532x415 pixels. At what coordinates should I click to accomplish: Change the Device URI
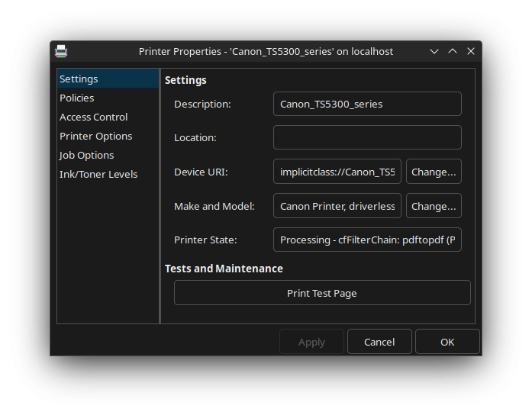pos(434,172)
